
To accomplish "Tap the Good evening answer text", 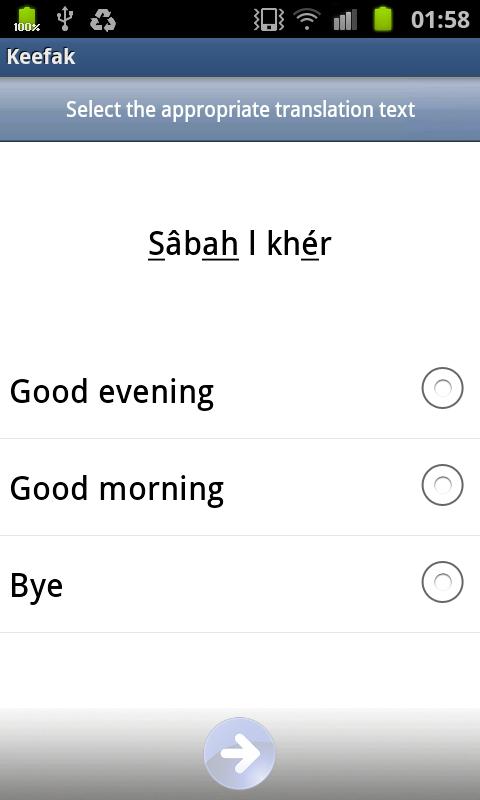I will click(112, 392).
